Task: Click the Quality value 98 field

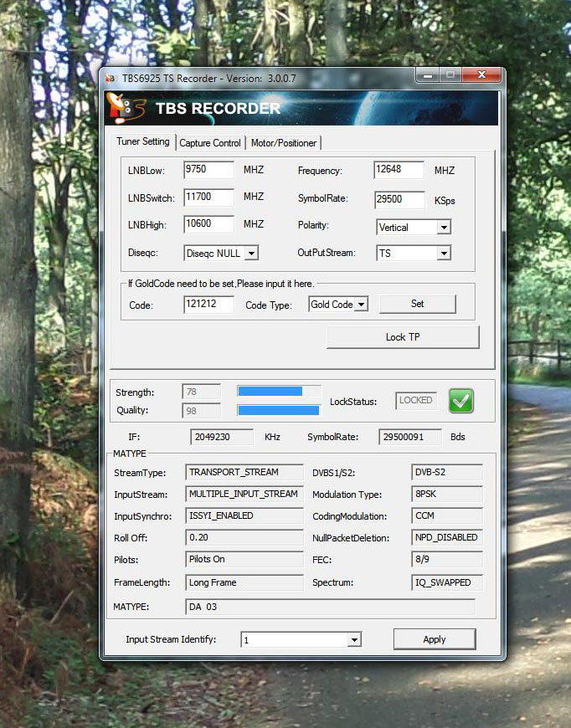Action: coord(201,411)
